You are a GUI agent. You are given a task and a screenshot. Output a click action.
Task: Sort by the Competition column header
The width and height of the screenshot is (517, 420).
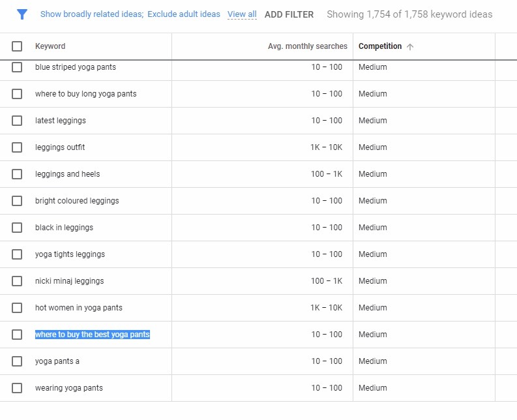click(380, 46)
